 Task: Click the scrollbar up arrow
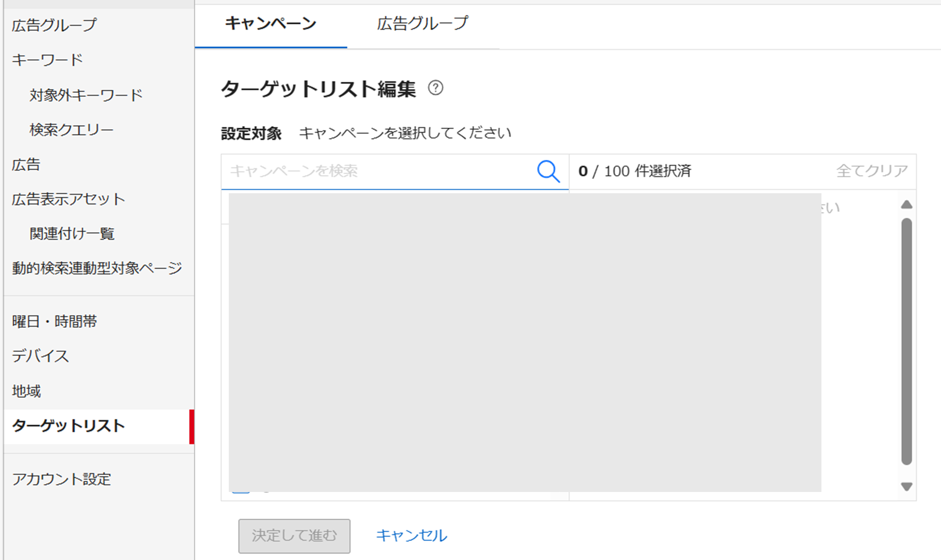click(x=906, y=205)
